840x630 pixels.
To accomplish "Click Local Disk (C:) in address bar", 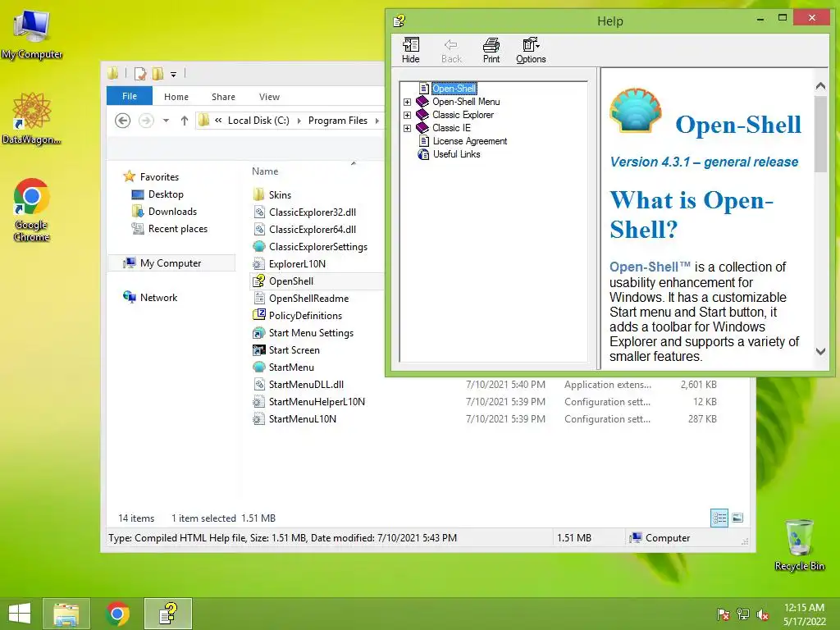I will tap(258, 121).
